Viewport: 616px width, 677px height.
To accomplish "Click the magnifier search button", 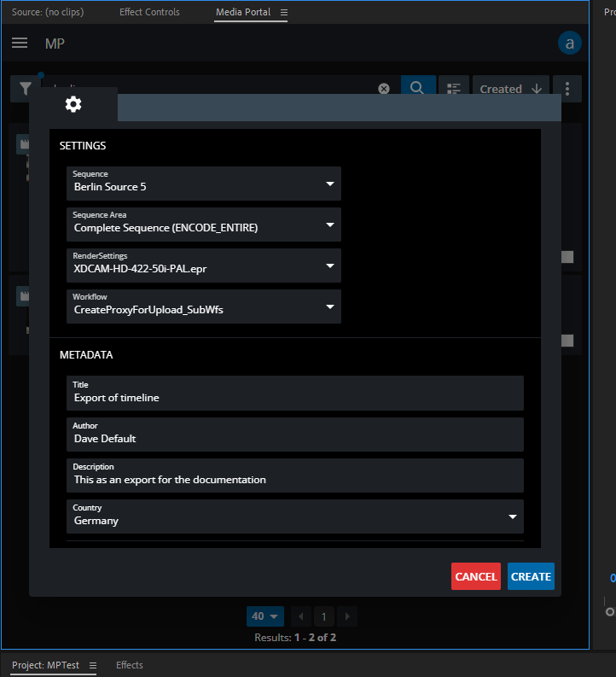I will 418,89.
